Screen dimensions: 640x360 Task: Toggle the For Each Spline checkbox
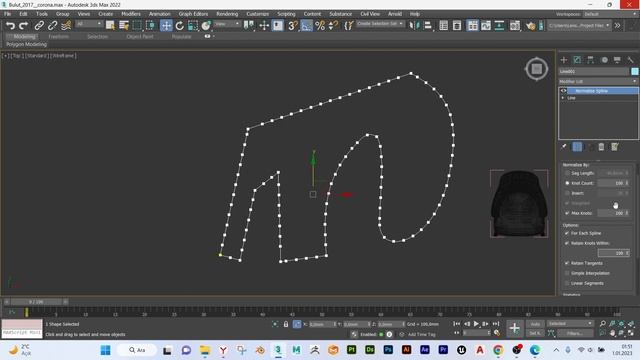pos(567,233)
